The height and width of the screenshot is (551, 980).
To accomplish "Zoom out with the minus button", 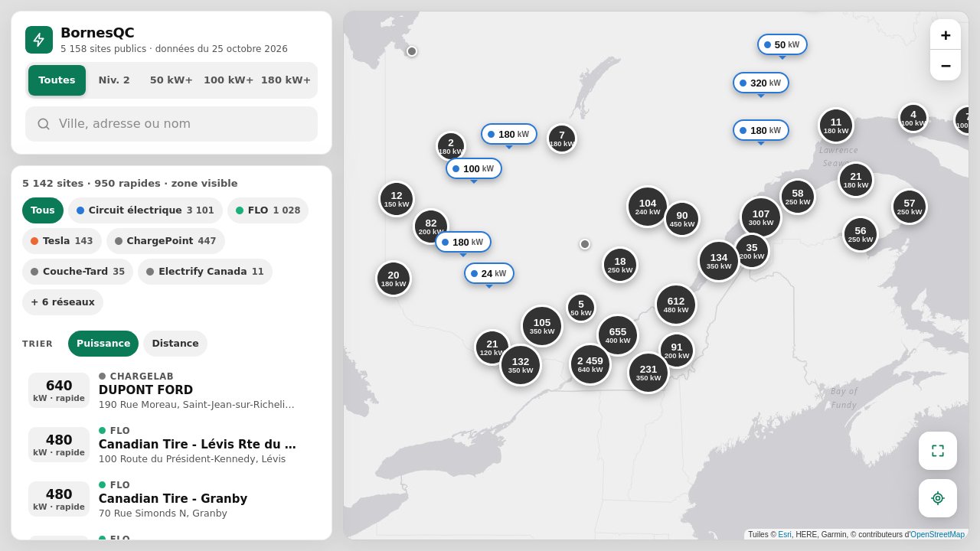I will click(946, 65).
